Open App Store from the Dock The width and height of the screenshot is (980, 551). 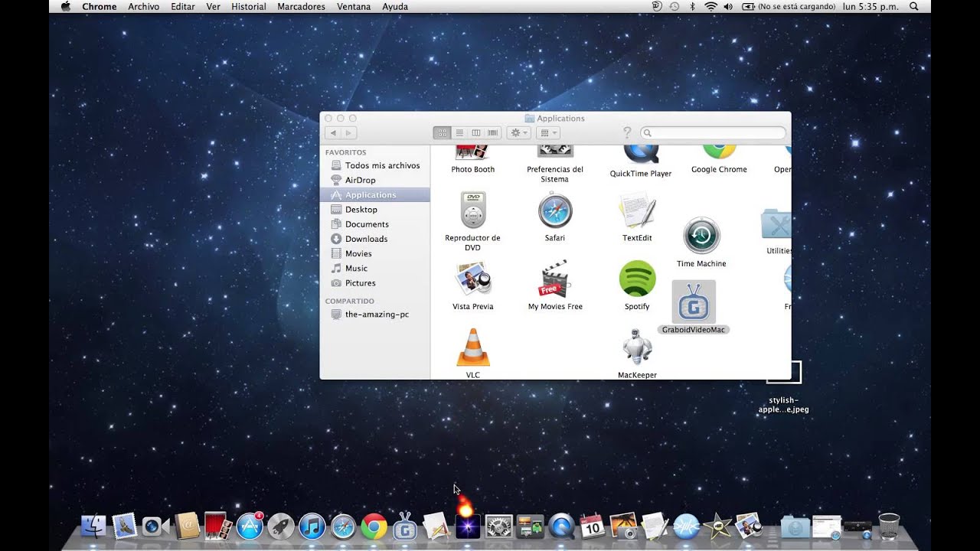pyautogui.click(x=250, y=527)
